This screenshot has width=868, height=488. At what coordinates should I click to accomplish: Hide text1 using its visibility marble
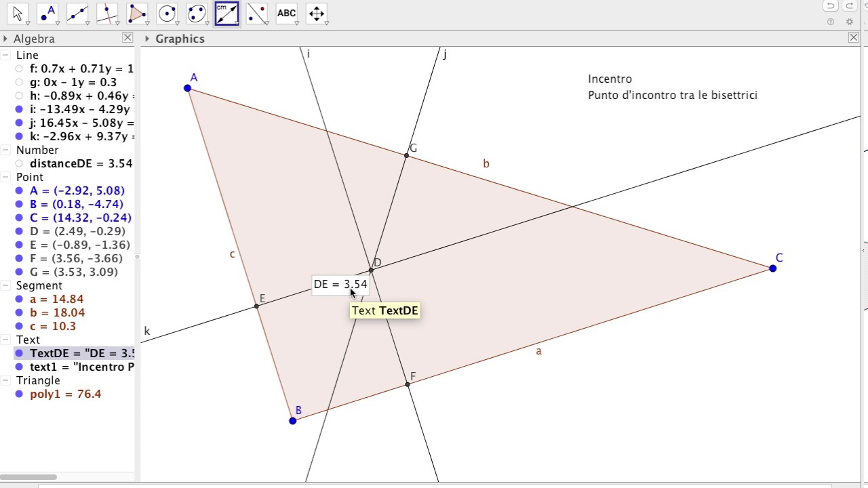19,367
